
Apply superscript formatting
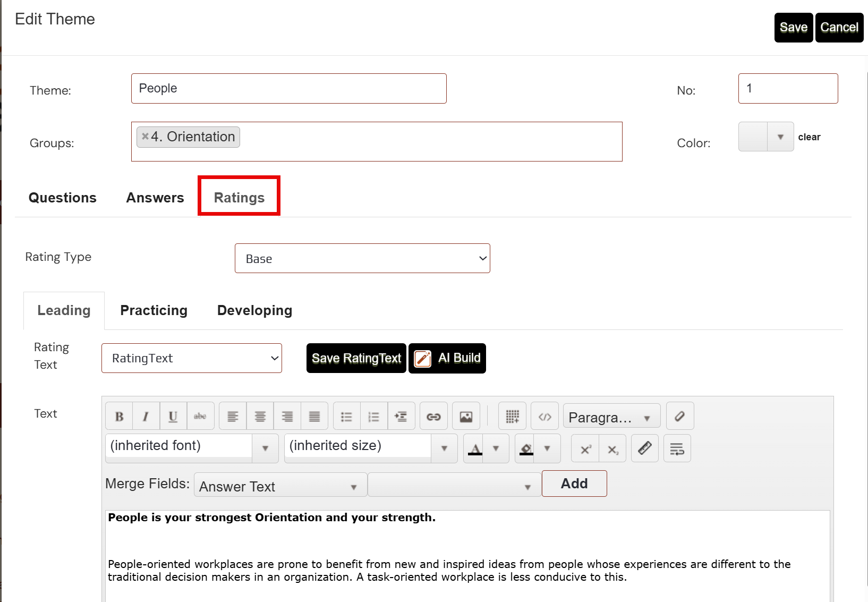pos(585,448)
